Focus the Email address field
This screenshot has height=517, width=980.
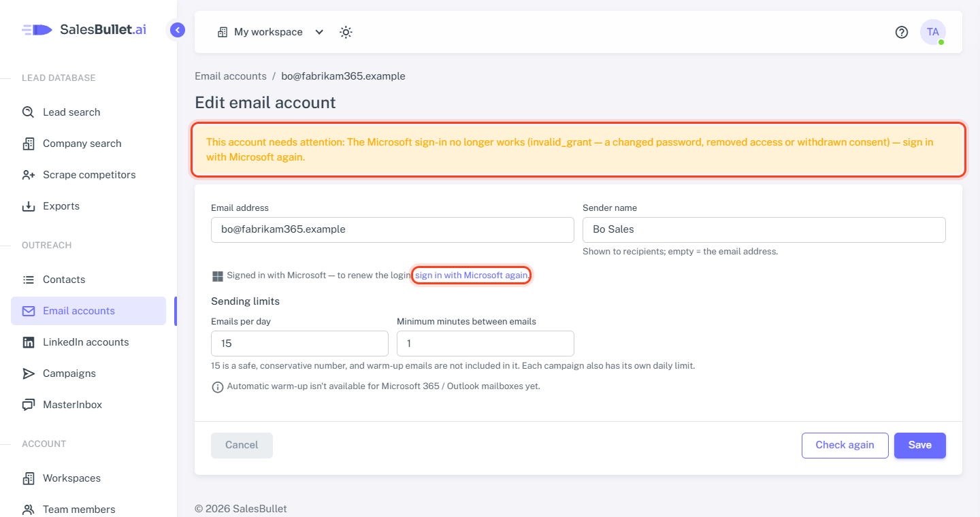tap(393, 230)
